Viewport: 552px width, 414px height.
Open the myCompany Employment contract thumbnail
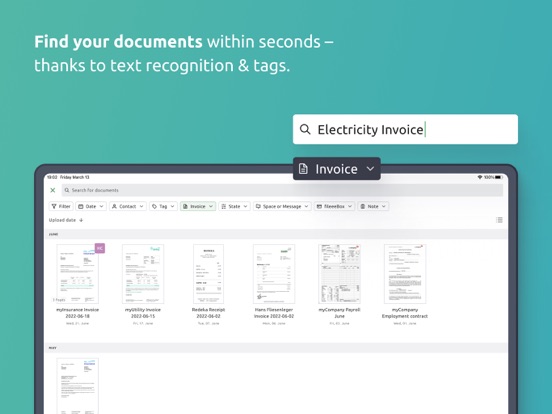click(405, 274)
